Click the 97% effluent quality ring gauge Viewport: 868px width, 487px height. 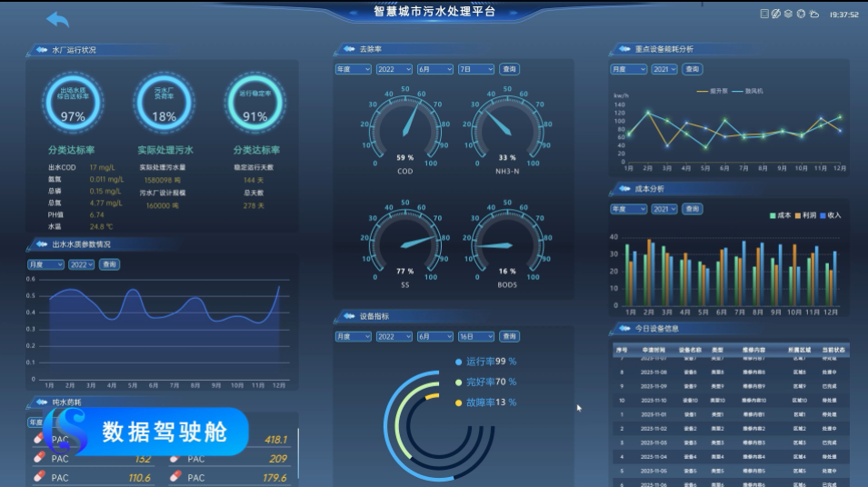73,103
